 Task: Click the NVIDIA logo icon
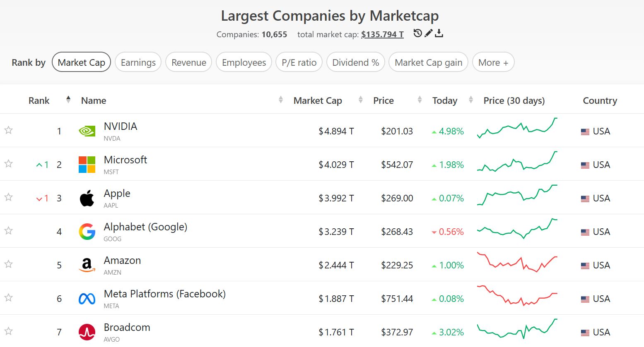pyautogui.click(x=87, y=131)
